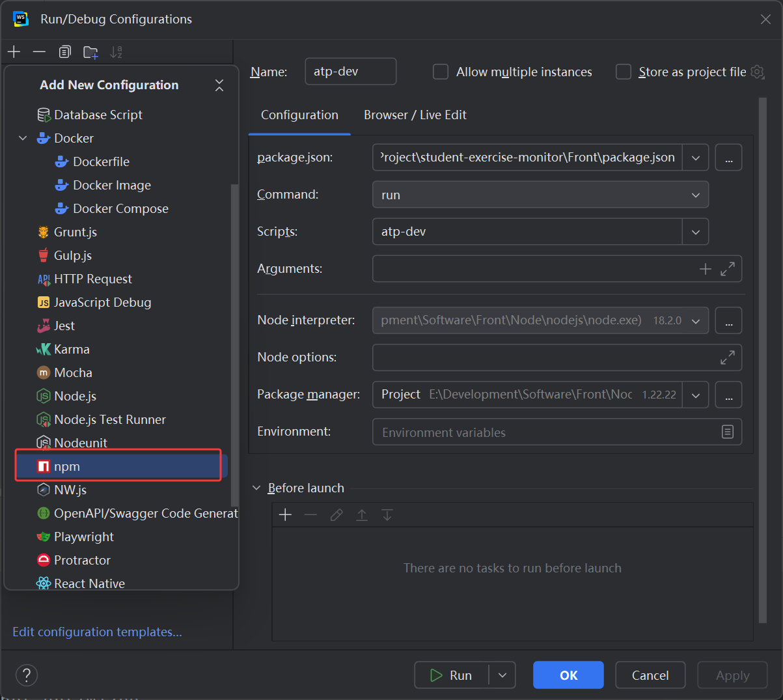Expand the Node options field editor
Viewport: 783px width, 700px height.
coord(728,357)
